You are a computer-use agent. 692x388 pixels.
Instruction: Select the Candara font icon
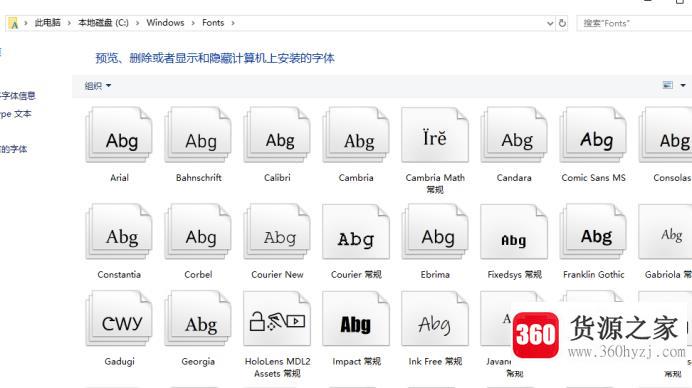(x=514, y=135)
